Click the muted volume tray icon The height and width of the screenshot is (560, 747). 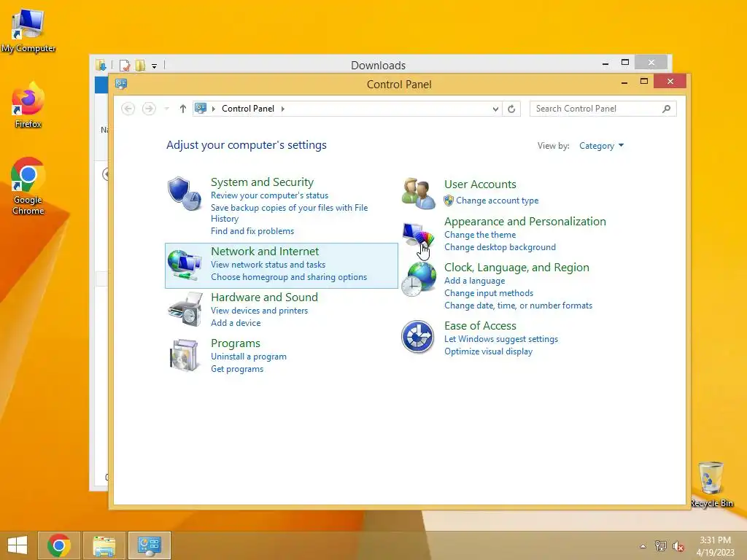(678, 545)
